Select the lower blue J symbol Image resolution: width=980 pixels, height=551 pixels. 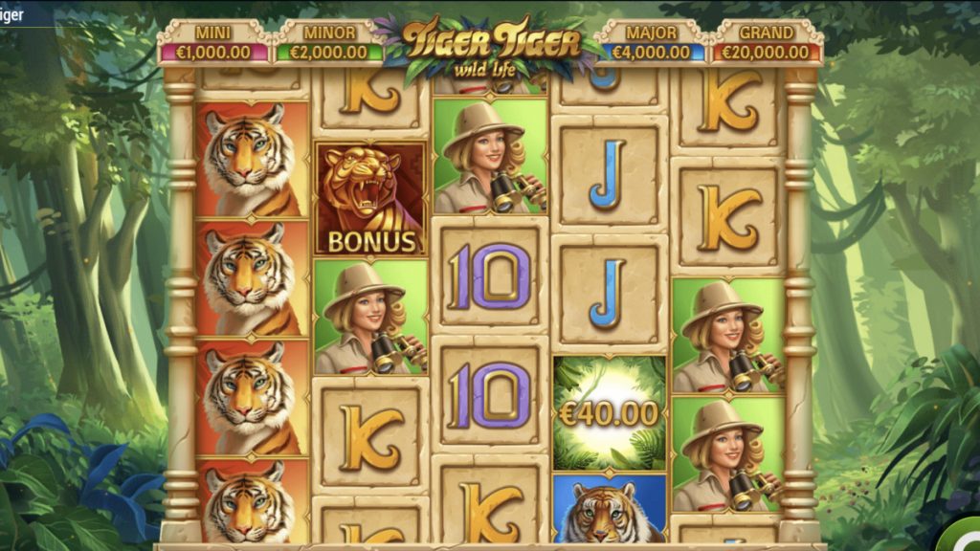point(610,294)
